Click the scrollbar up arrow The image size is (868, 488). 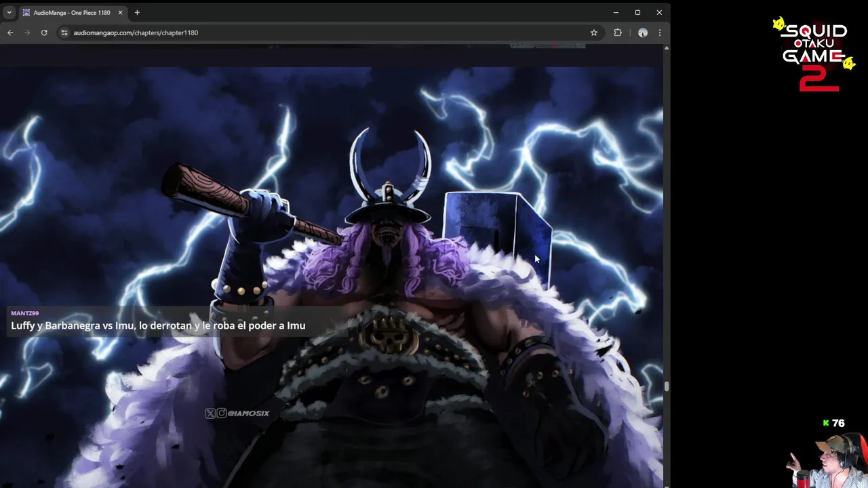pos(667,48)
